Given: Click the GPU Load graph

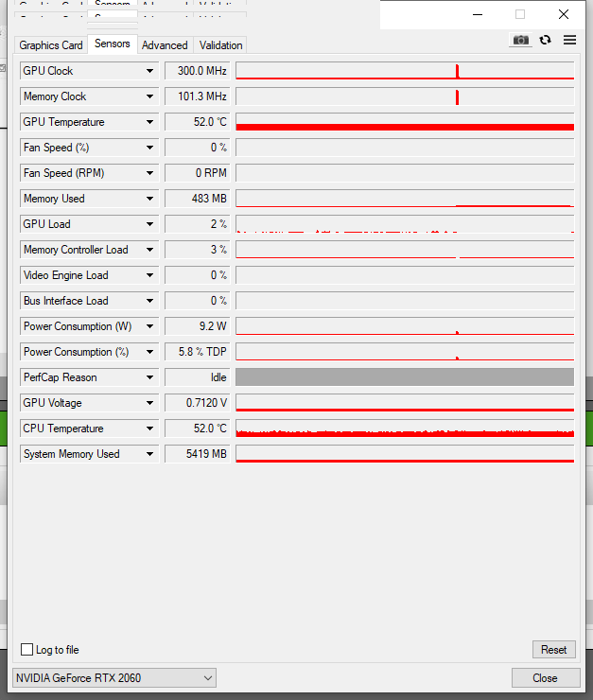Looking at the screenshot, I should pos(404,224).
